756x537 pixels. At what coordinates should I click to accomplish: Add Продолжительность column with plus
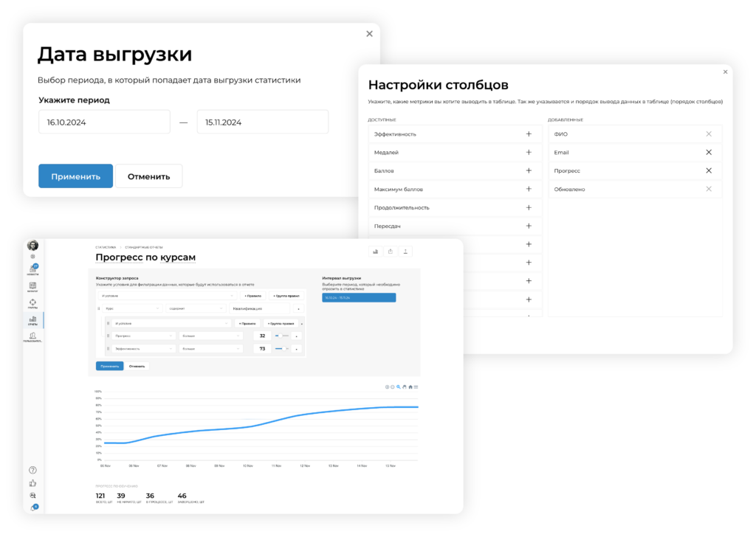pos(529,207)
